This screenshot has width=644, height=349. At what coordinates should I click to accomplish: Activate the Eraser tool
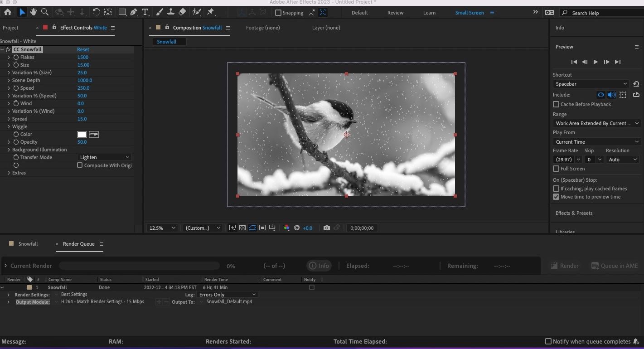pyautogui.click(x=182, y=12)
